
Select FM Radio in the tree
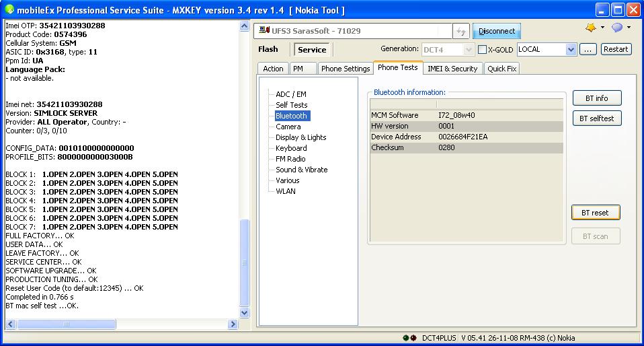[x=291, y=158]
